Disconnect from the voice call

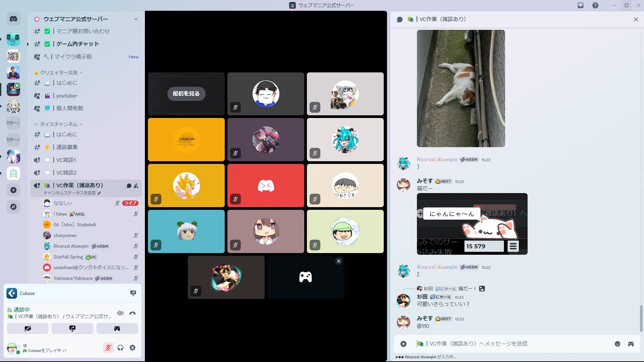click(x=132, y=313)
